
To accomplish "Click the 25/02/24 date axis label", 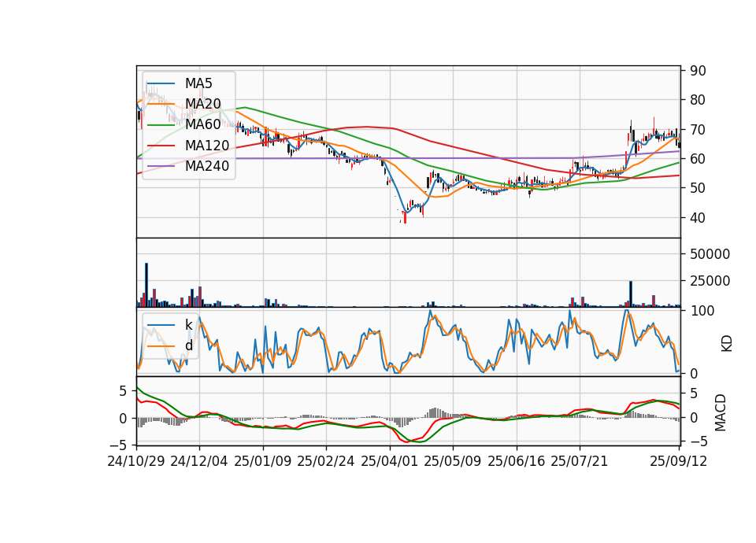I will (326, 461).
